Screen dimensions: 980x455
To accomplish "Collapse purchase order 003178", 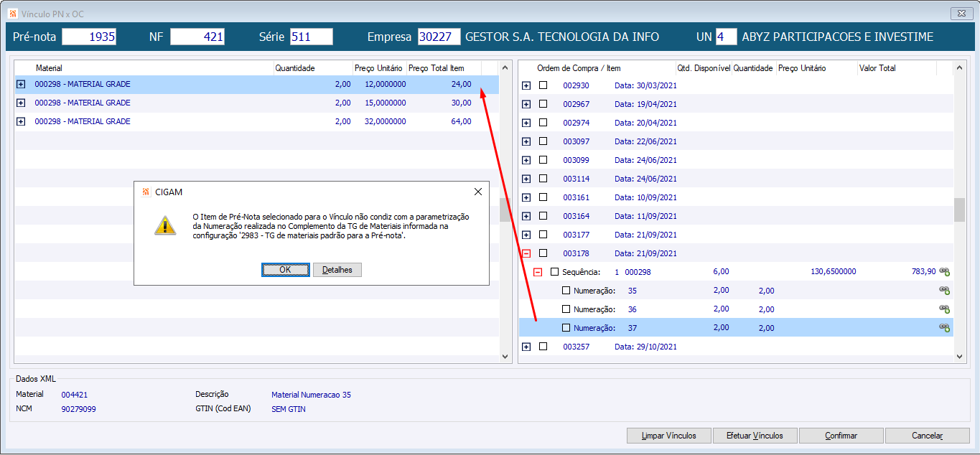I will coord(526,253).
